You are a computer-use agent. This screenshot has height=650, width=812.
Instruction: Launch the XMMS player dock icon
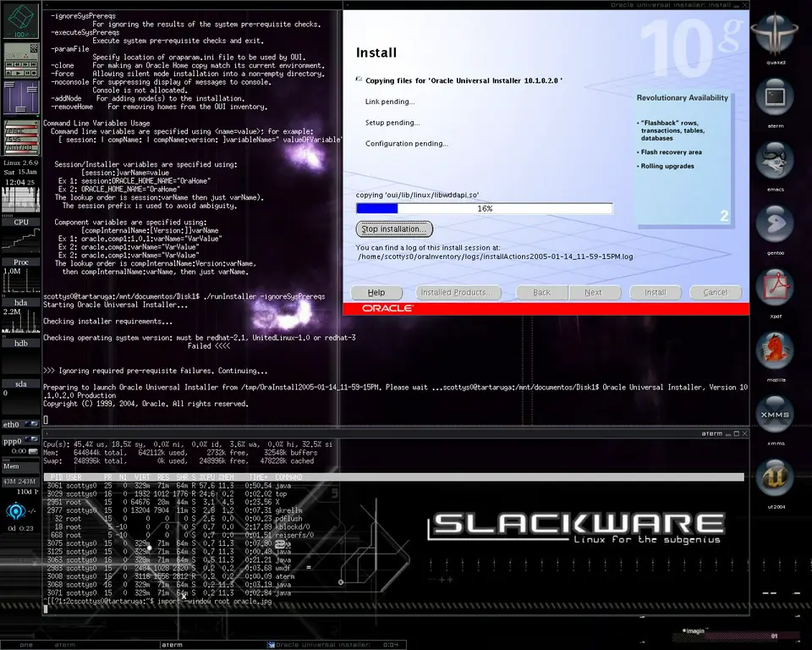[776, 416]
